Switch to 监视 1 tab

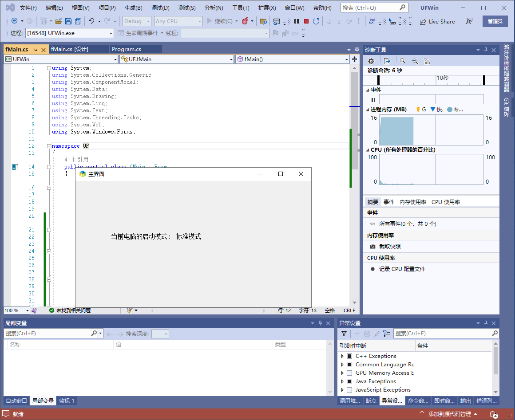pyautogui.click(x=67, y=400)
